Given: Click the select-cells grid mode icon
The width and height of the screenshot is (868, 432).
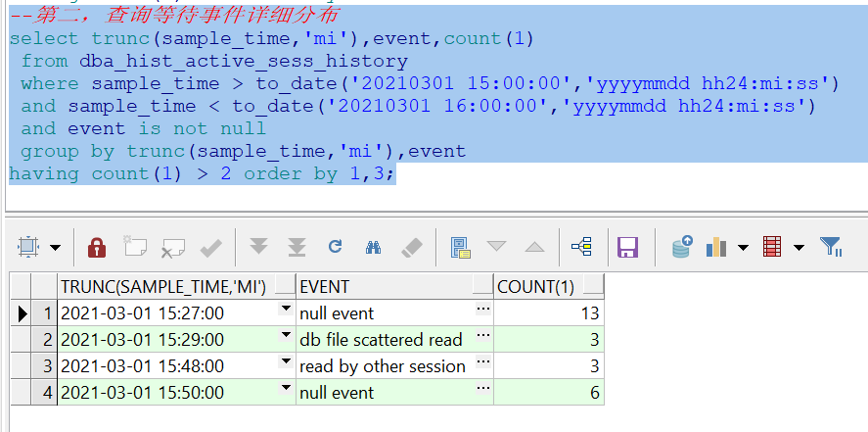Looking at the screenshot, I should (27, 247).
